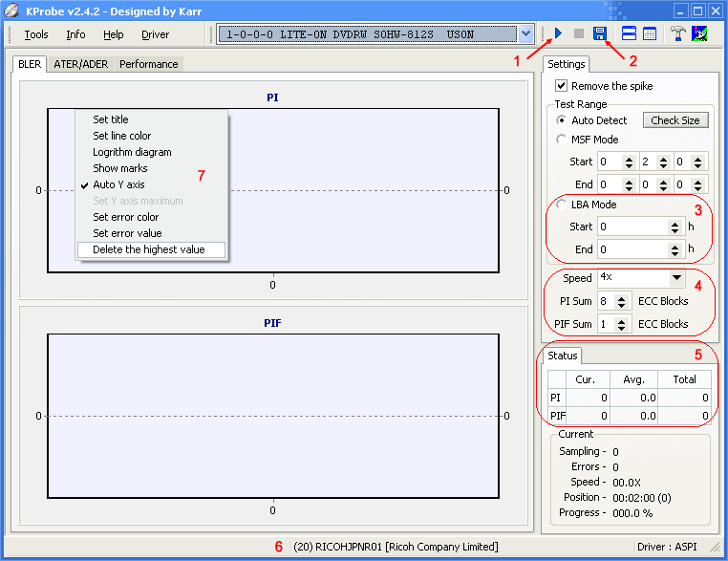Image resolution: width=728 pixels, height=561 pixels.
Task: Open the hammer tools icon
Action: [x=678, y=34]
